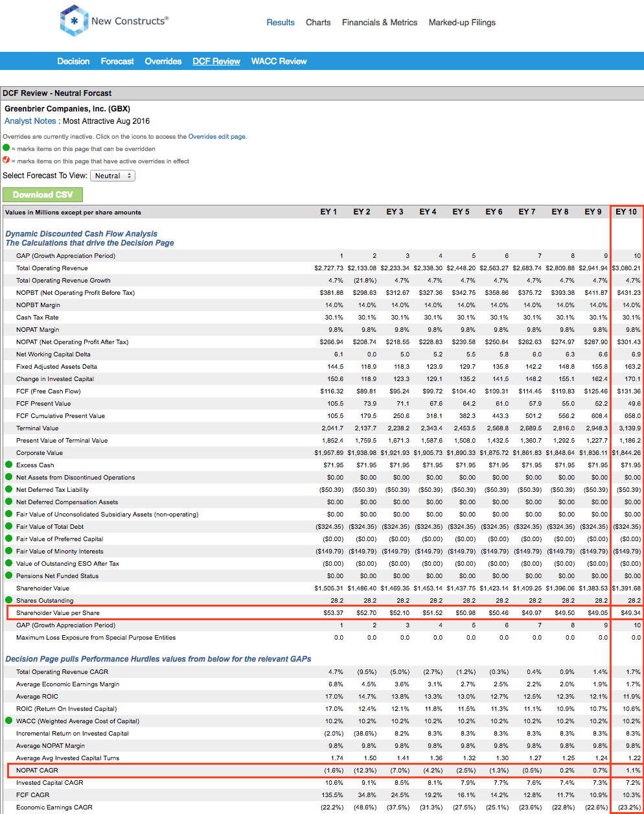
Task: Click the EY 5 column header
Action: click(x=461, y=212)
